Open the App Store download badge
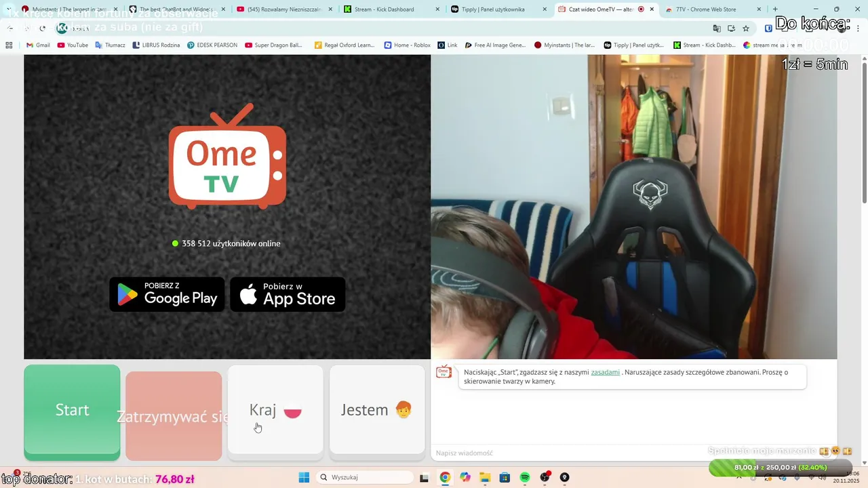The height and width of the screenshot is (488, 868). 288,294
